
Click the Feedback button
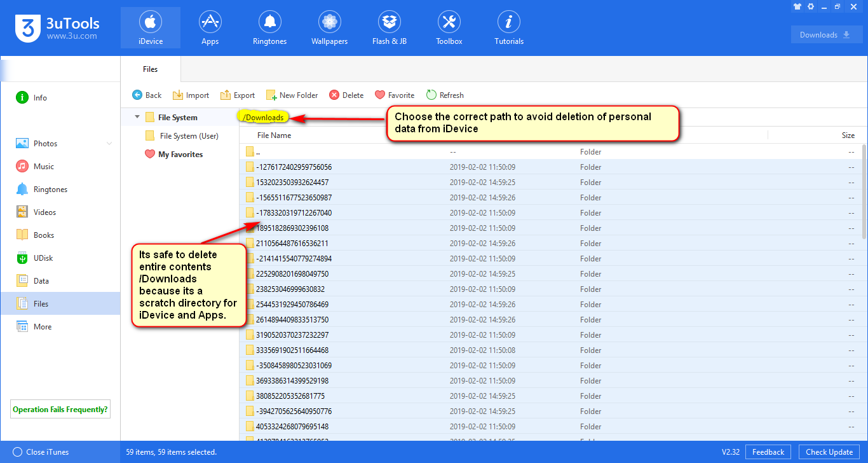point(768,452)
